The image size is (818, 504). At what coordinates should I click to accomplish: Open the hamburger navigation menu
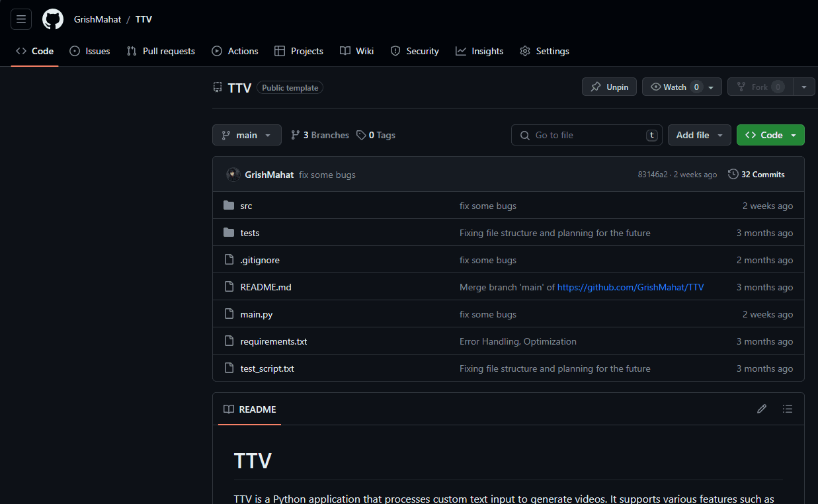pos(21,19)
